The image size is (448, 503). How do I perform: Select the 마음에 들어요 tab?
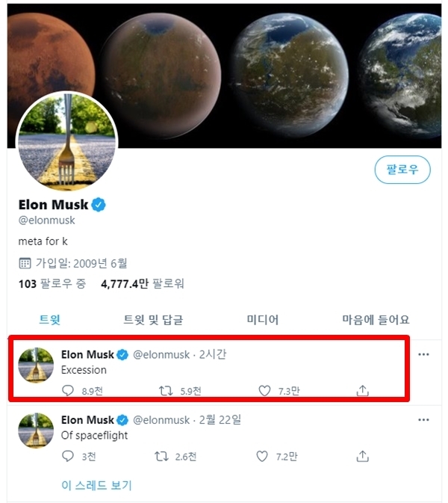[376, 320]
